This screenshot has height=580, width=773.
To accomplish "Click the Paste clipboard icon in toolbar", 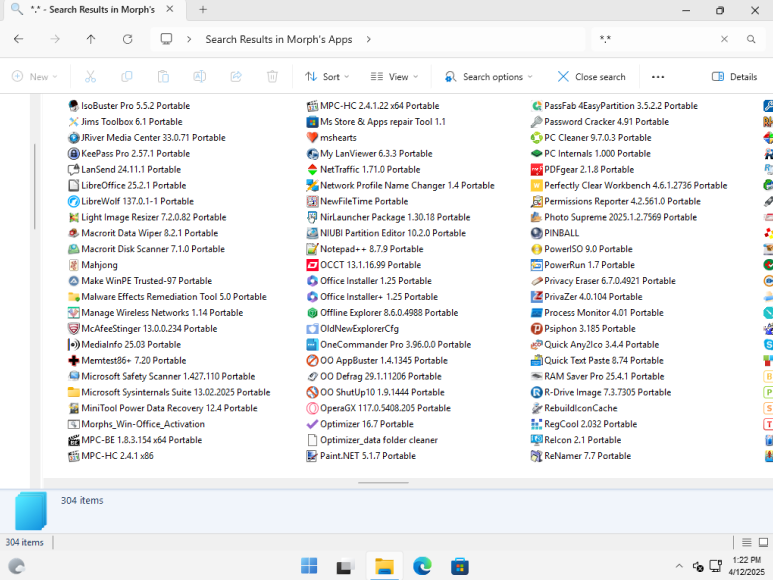I will [163, 76].
